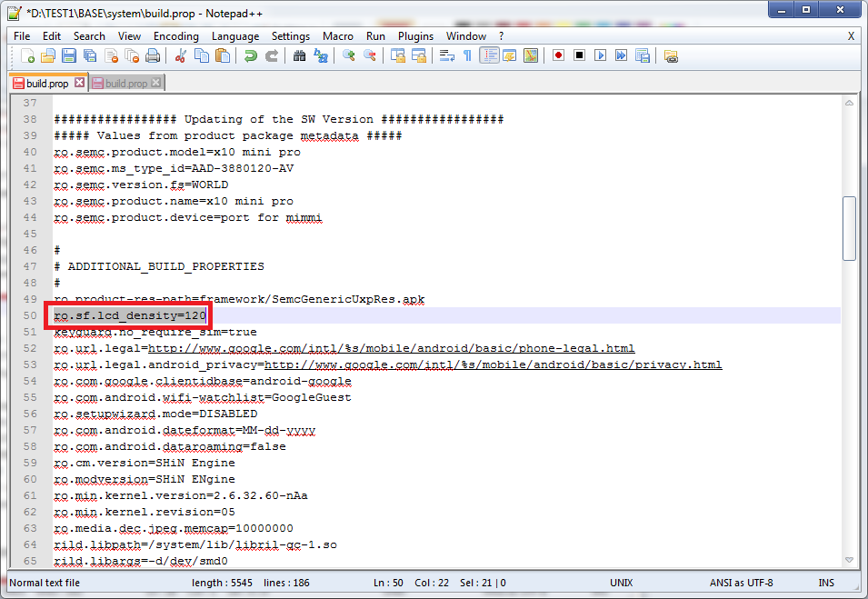The height and width of the screenshot is (599, 868).
Task: Open the Language menu
Action: tap(235, 36)
